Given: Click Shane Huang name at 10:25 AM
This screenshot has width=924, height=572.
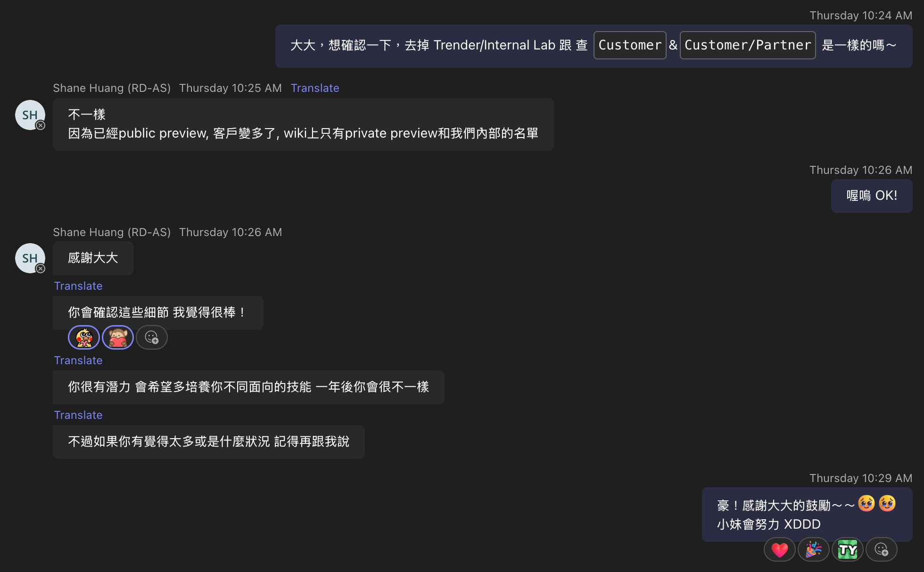Looking at the screenshot, I should coord(112,88).
